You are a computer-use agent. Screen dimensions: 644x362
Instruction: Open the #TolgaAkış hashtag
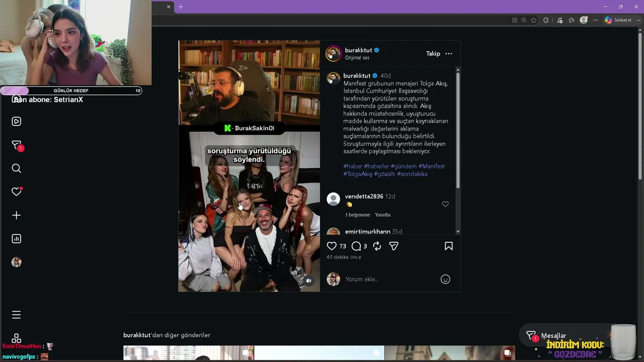point(358,174)
